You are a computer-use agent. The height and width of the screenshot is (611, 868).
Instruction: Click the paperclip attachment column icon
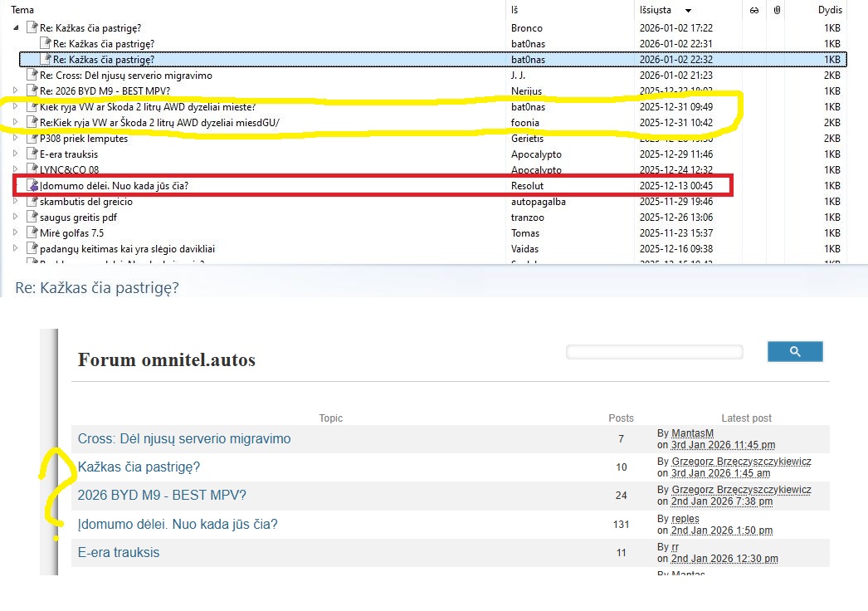[x=777, y=10]
